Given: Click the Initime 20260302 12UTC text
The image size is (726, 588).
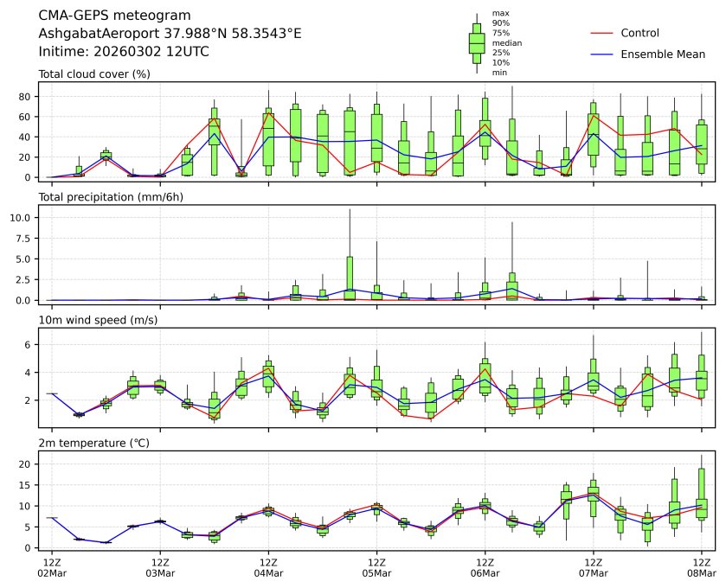Looking at the screenshot, I should [124, 52].
